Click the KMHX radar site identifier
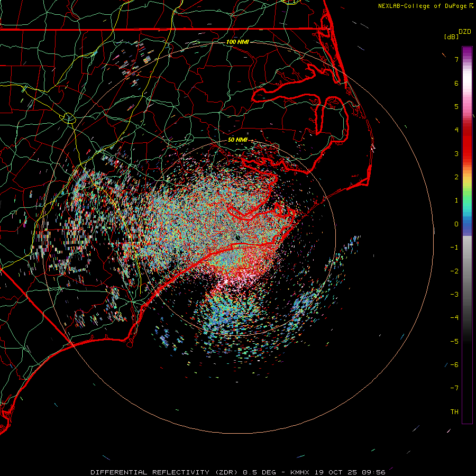The image size is (476, 476). (300, 472)
